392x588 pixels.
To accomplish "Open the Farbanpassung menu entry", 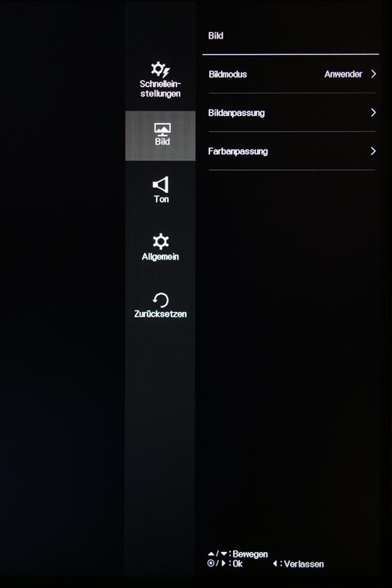I will click(x=292, y=151).
